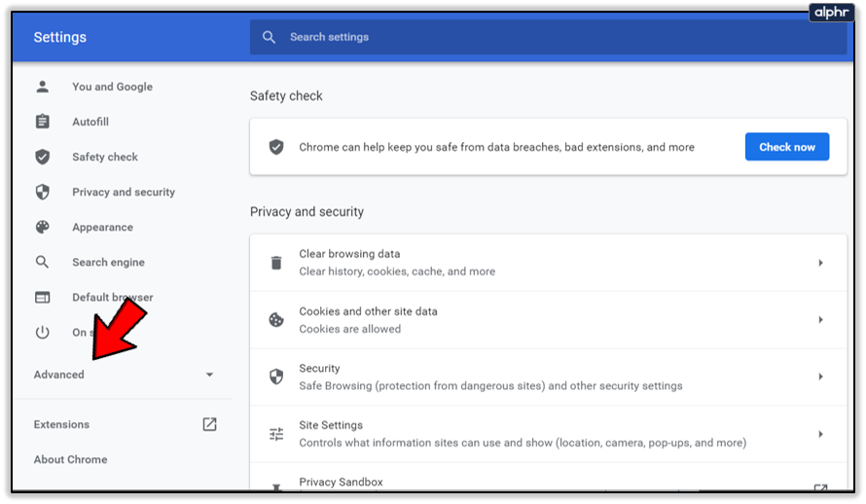The image size is (866, 504).
Task: Click the Safety check section heading
Action: [x=286, y=96]
